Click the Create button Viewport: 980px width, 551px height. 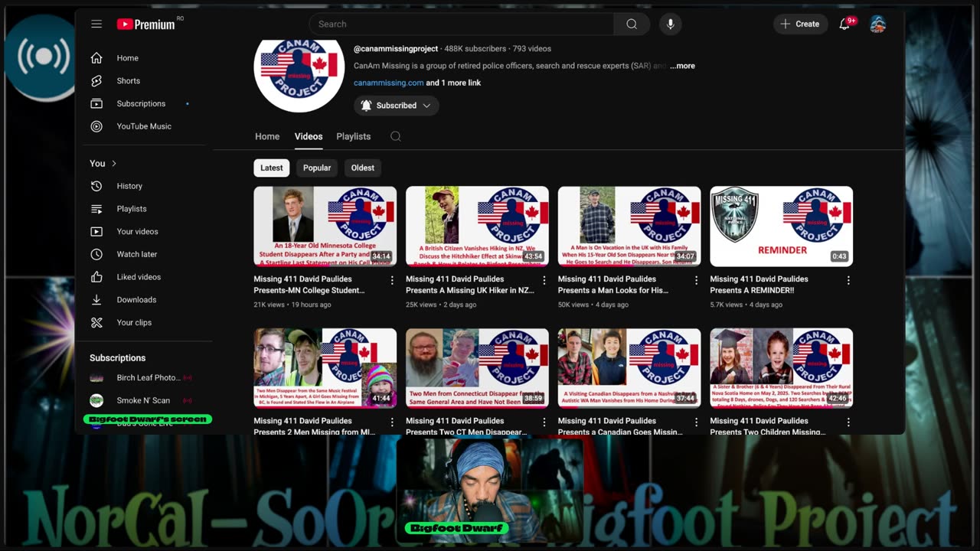pos(800,24)
